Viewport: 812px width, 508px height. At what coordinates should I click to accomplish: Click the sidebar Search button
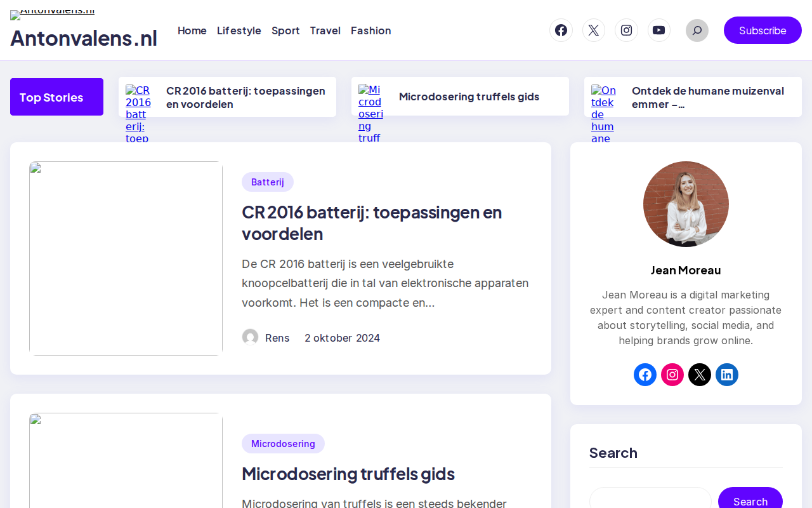click(750, 501)
